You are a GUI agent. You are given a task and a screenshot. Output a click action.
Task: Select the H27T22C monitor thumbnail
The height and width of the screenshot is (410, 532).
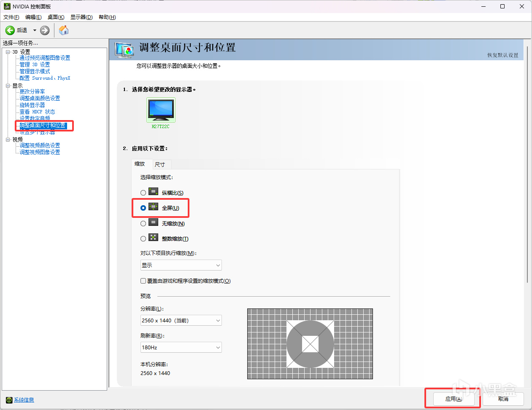pos(161,110)
